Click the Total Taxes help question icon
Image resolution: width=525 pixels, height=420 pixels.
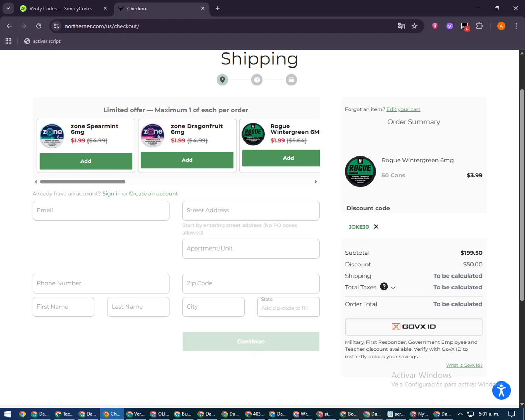(384, 287)
